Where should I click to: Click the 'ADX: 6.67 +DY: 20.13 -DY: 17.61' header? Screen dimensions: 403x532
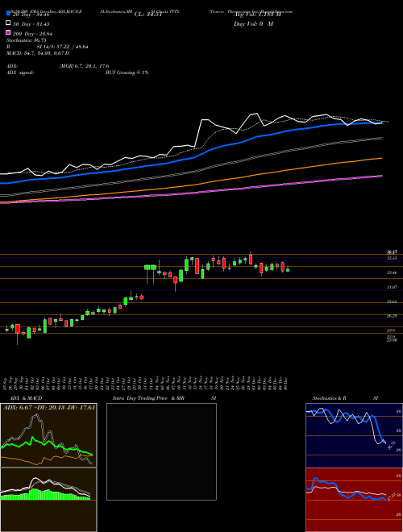49,407
